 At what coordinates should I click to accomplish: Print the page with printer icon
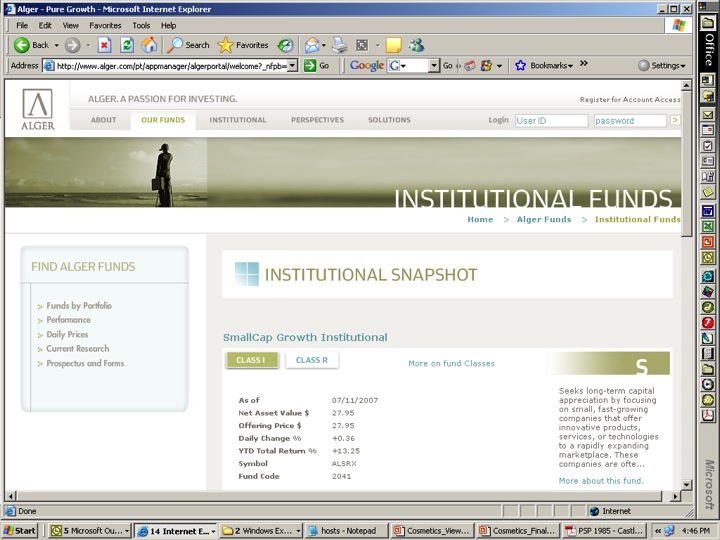339,45
